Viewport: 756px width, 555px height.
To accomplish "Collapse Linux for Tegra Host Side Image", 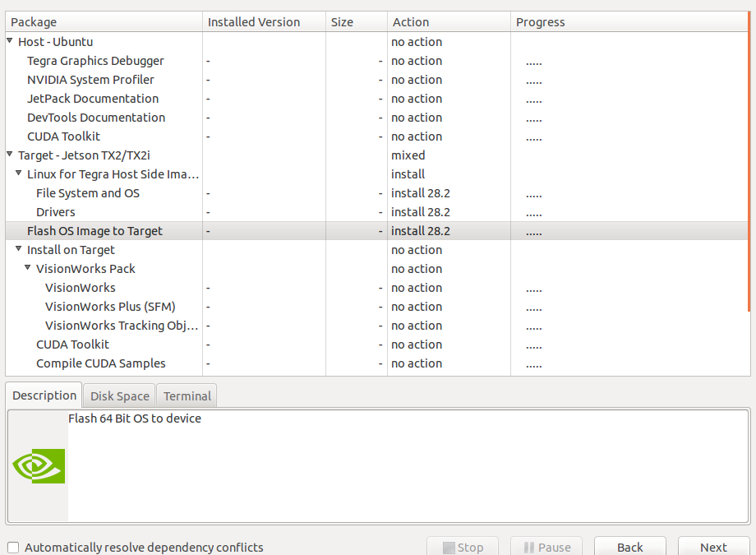I will coord(19,174).
